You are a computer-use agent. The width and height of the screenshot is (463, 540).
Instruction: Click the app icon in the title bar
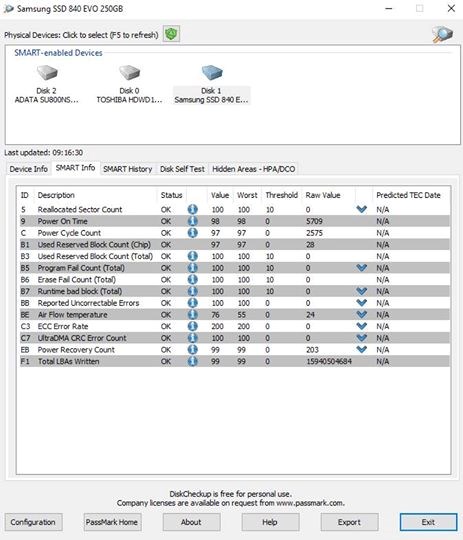coord(9,9)
